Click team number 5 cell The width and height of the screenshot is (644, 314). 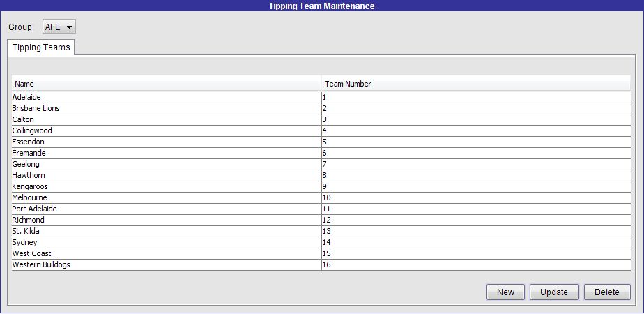[476, 142]
